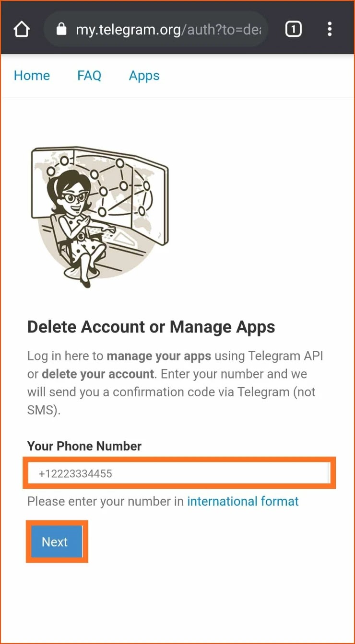The image size is (355, 644).
Task: Tap the padlock site security icon
Action: 61,30
